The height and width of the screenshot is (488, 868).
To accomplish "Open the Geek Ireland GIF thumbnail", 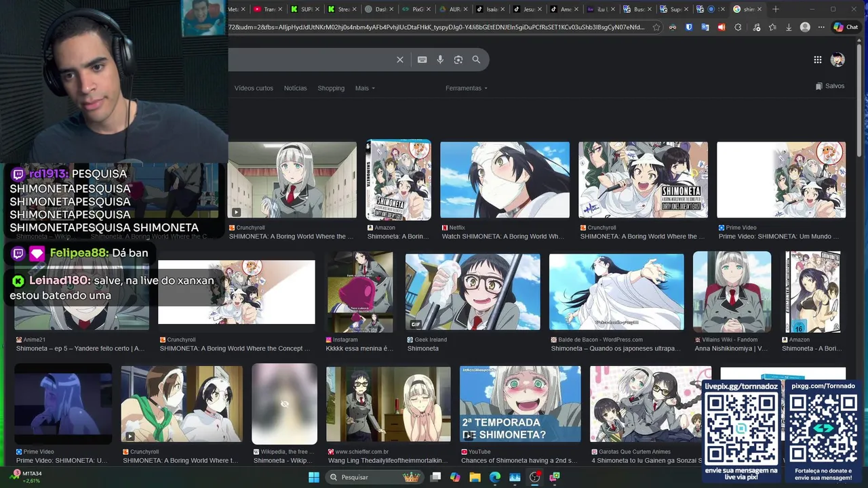I will (473, 292).
